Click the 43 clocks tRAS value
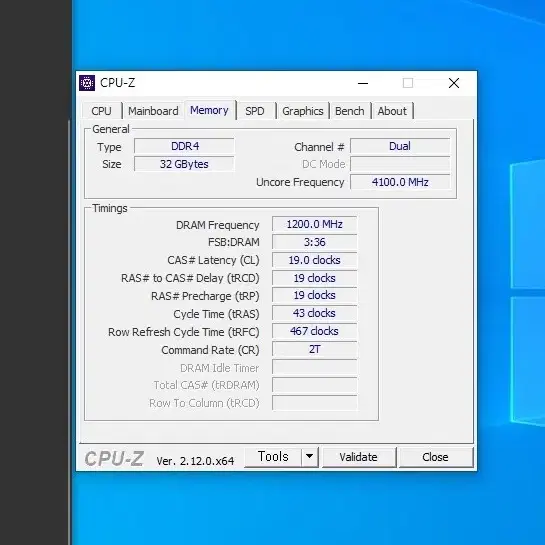 coord(315,313)
